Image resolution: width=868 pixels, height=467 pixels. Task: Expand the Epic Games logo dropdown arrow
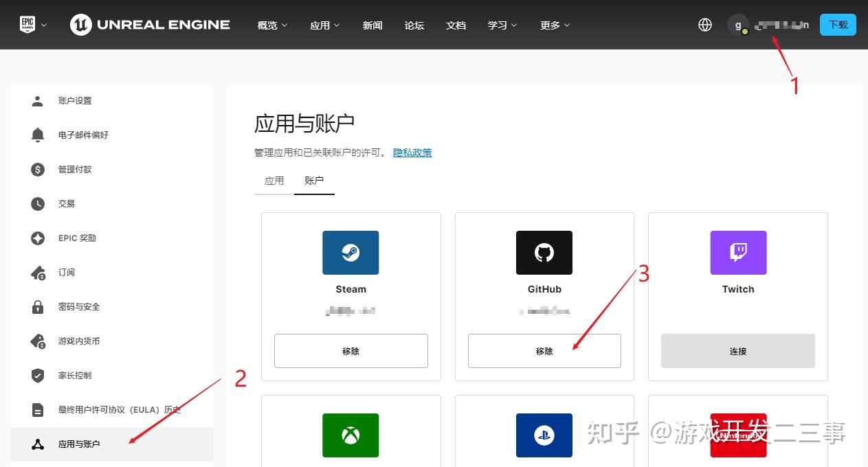tap(44, 25)
